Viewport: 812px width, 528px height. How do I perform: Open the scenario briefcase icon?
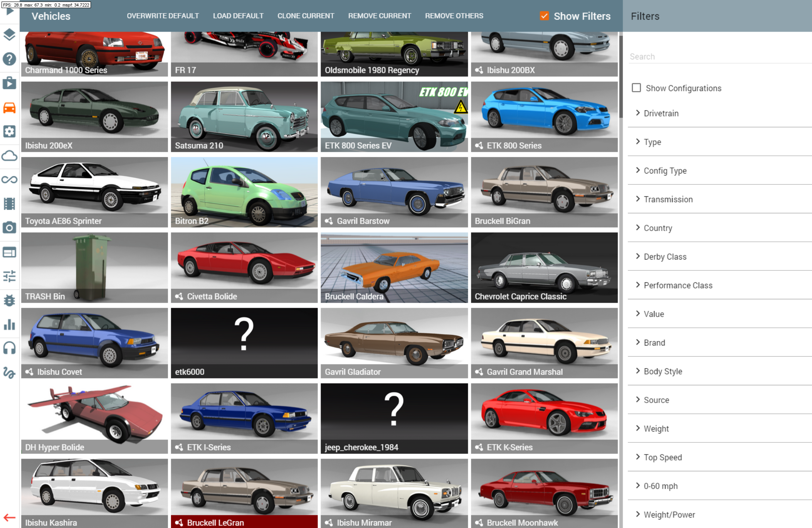[x=9, y=83]
